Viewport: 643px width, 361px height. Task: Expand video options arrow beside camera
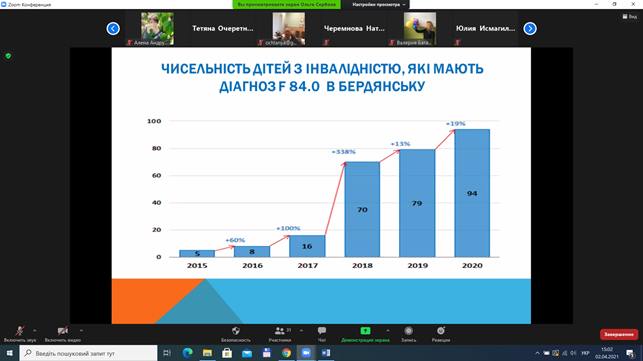pos(81,330)
